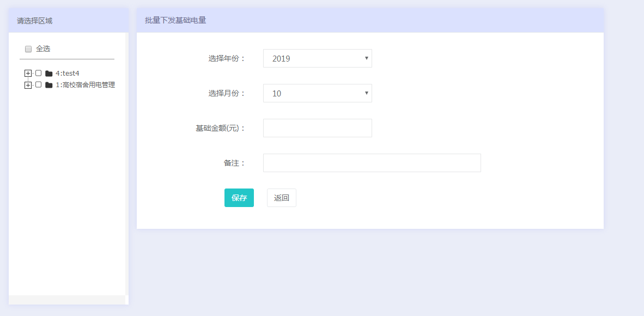Check the box for 4:test4 node
Image resolution: width=644 pixels, height=316 pixels.
pos(38,73)
